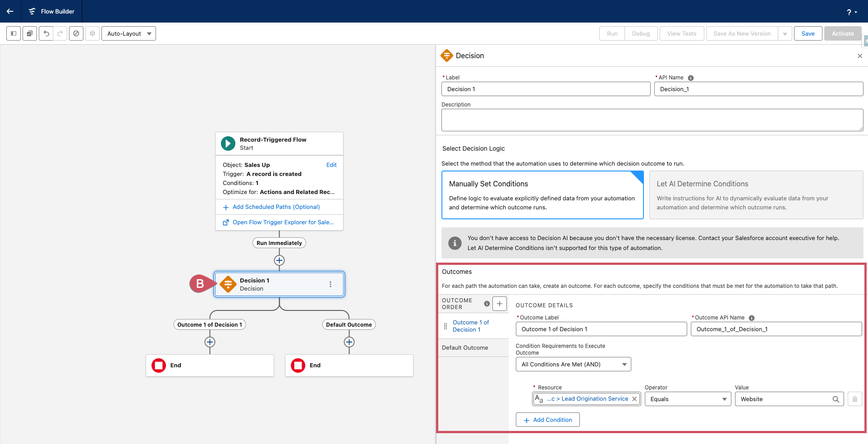Show Outcome API Name info tooltip
This screenshot has width=868, height=444.
[752, 318]
